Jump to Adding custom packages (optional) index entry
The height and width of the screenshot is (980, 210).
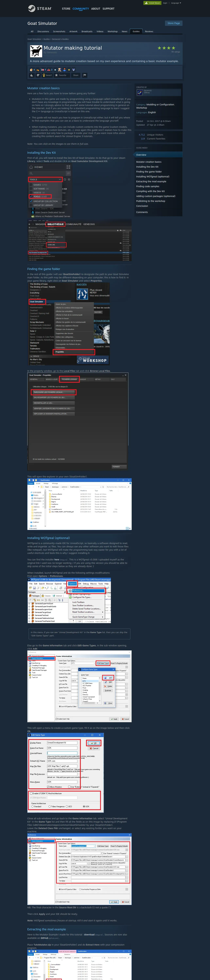tap(156, 196)
